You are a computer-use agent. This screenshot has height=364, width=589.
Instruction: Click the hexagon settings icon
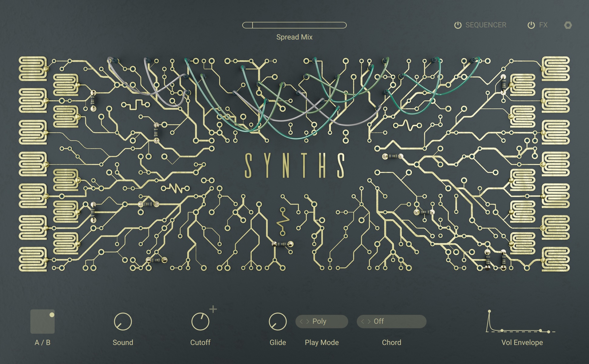click(x=568, y=25)
